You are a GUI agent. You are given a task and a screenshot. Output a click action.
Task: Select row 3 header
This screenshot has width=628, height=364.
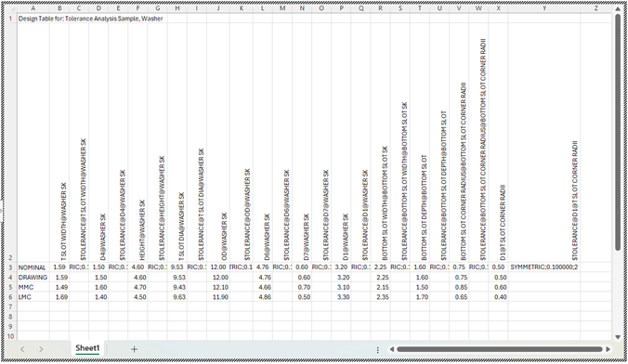tap(11, 267)
